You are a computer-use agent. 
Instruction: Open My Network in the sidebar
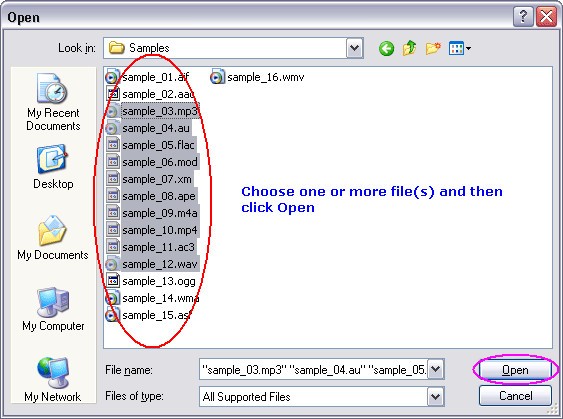point(53,379)
